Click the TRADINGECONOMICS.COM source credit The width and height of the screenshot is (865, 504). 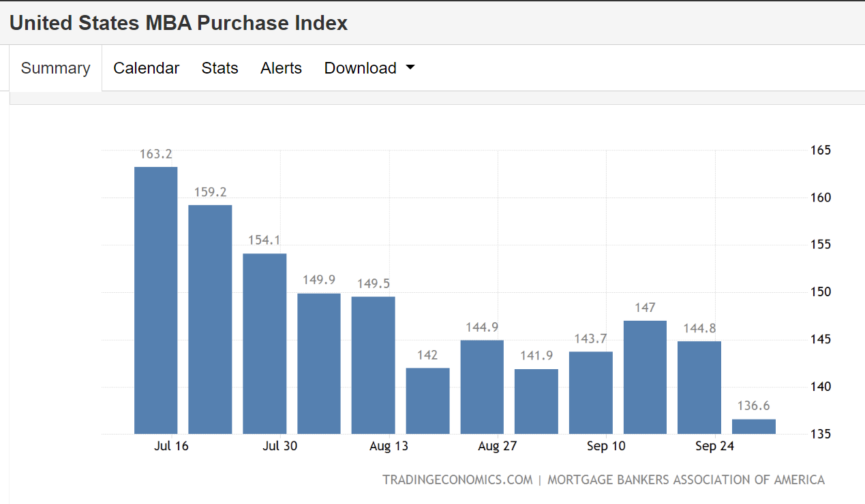pos(457,479)
